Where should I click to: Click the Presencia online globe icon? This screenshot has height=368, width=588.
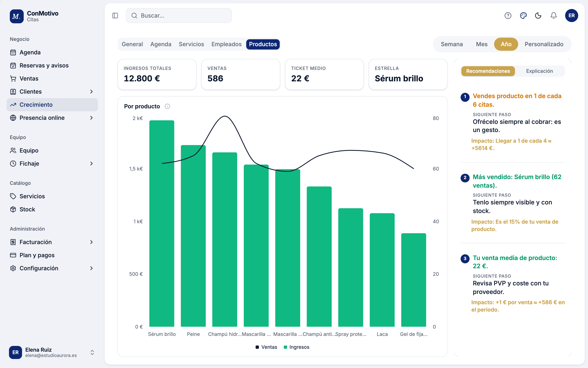coord(13,118)
